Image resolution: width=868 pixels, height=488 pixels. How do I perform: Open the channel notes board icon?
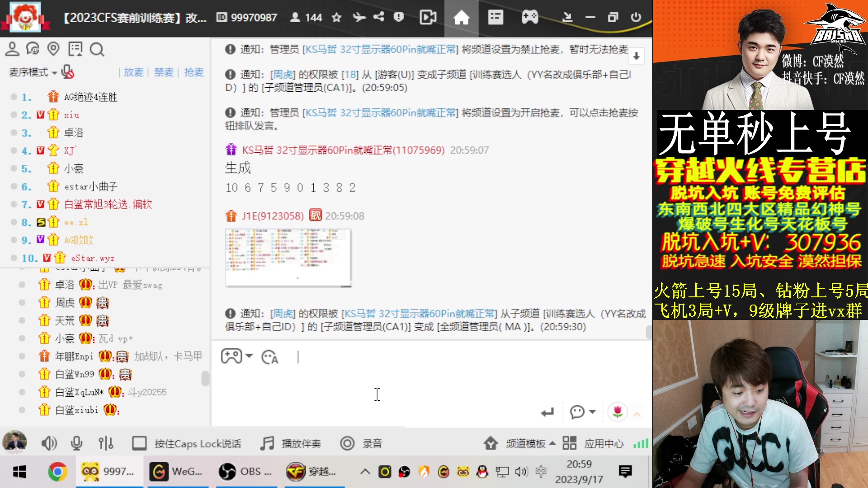click(x=75, y=49)
